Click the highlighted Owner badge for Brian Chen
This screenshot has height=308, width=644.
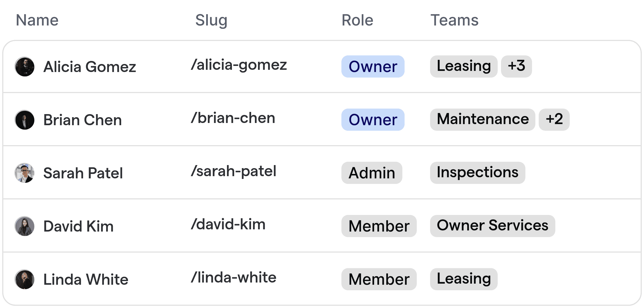[x=373, y=120]
